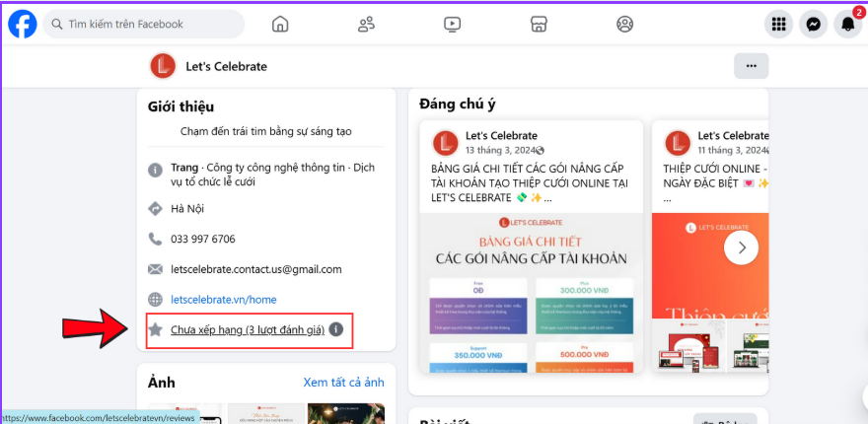Open Let's Celebrate name on 13 tháng 3 post

(501, 136)
